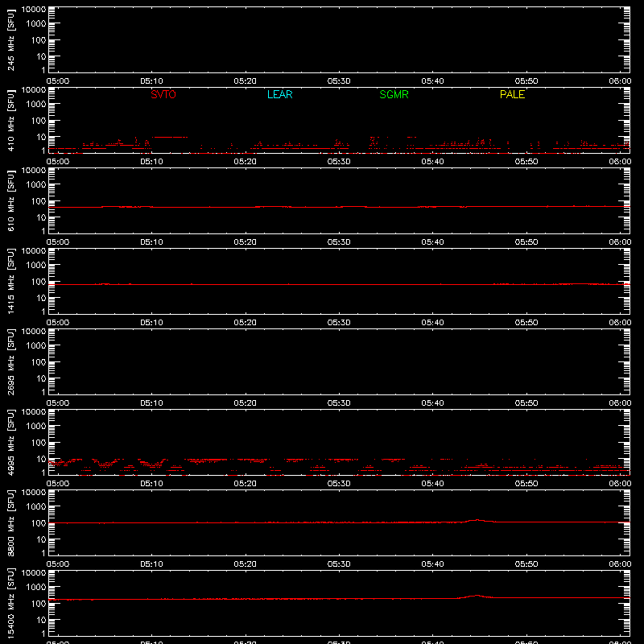Select the 1415 MHz [SFU] axis title
This screenshot has width=644, height=644.
[10, 281]
